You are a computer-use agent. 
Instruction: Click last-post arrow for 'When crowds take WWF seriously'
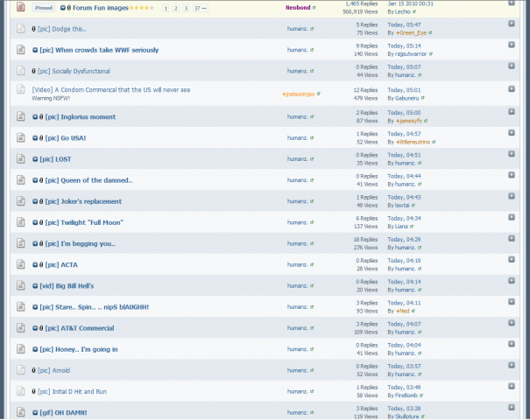[512, 45]
